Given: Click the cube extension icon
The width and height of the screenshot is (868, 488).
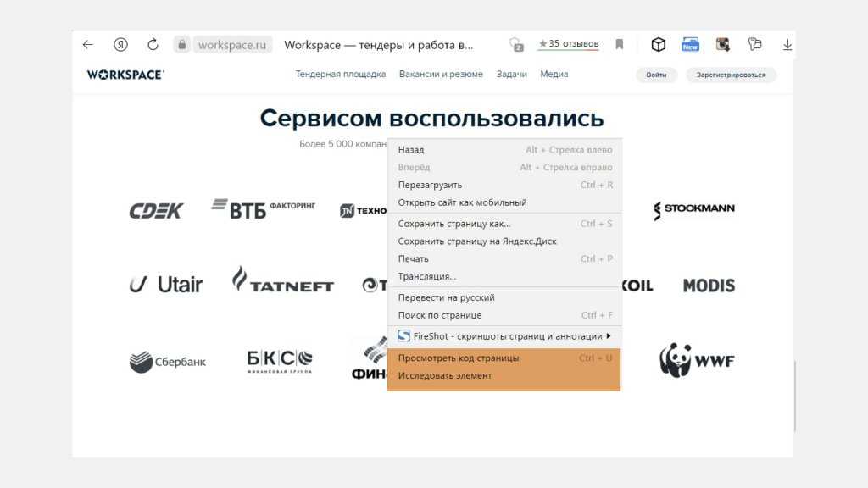Looking at the screenshot, I should (x=658, y=44).
